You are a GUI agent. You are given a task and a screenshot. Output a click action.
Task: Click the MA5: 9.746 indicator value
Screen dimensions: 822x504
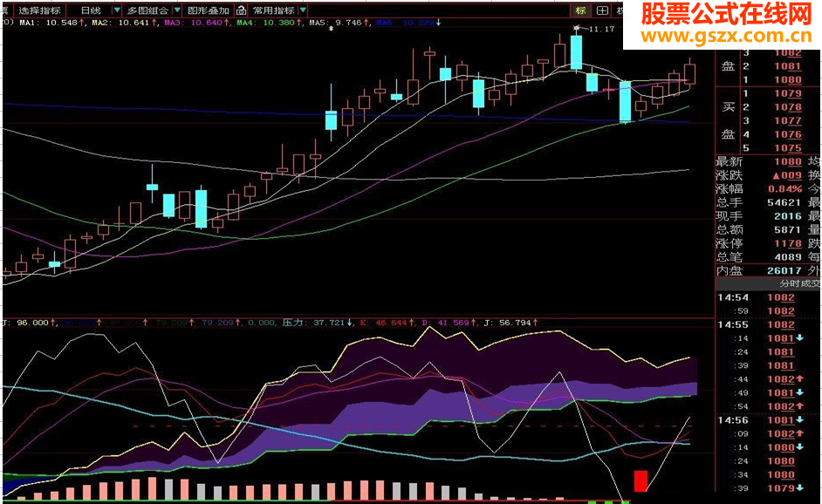point(338,23)
